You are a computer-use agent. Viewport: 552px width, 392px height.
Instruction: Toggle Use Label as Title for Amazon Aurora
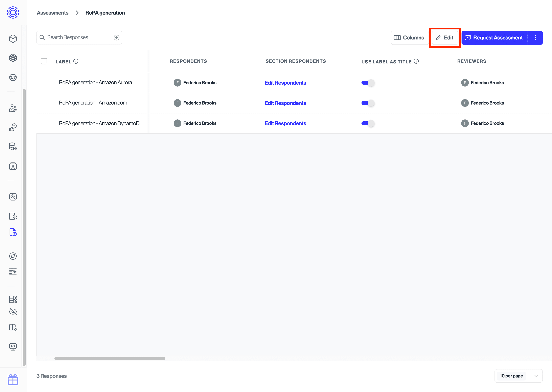click(x=368, y=83)
